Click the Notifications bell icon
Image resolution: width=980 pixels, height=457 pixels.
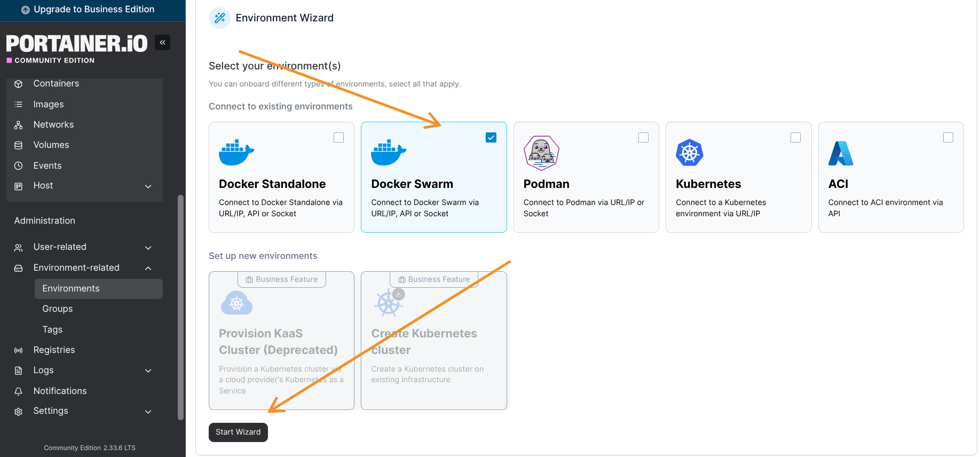(19, 391)
